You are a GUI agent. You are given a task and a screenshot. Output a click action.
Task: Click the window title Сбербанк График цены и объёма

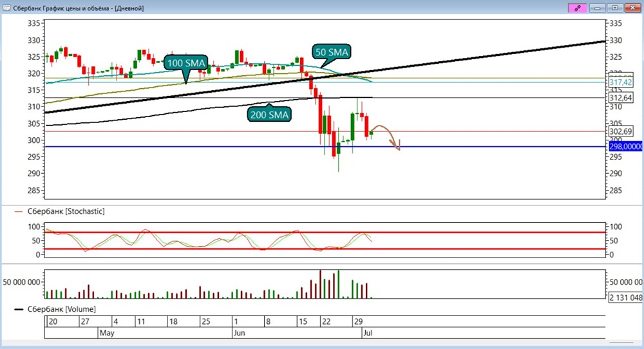point(79,8)
